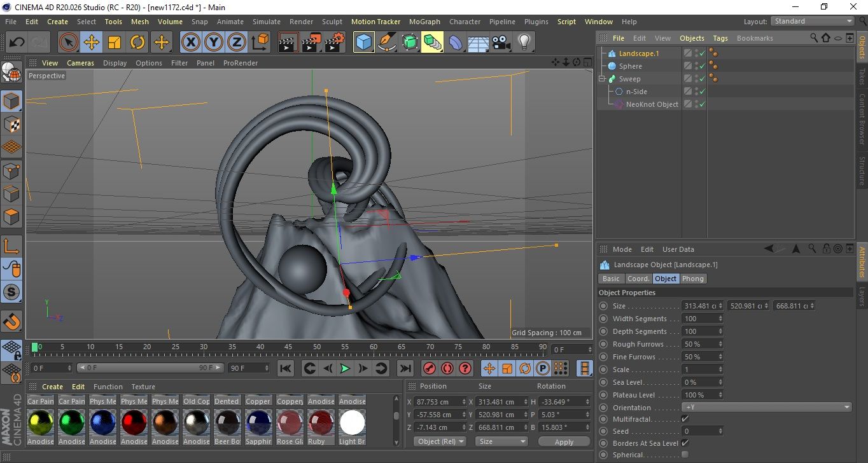Add a Cube primitive object

[363, 43]
